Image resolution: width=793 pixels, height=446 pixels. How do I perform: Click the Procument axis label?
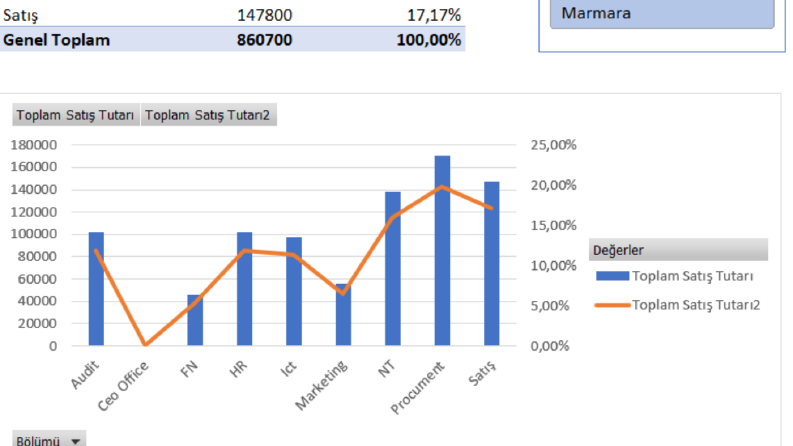418,387
